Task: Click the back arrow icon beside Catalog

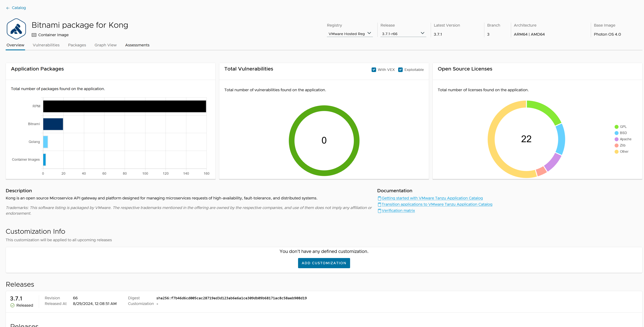Action: click(8, 8)
